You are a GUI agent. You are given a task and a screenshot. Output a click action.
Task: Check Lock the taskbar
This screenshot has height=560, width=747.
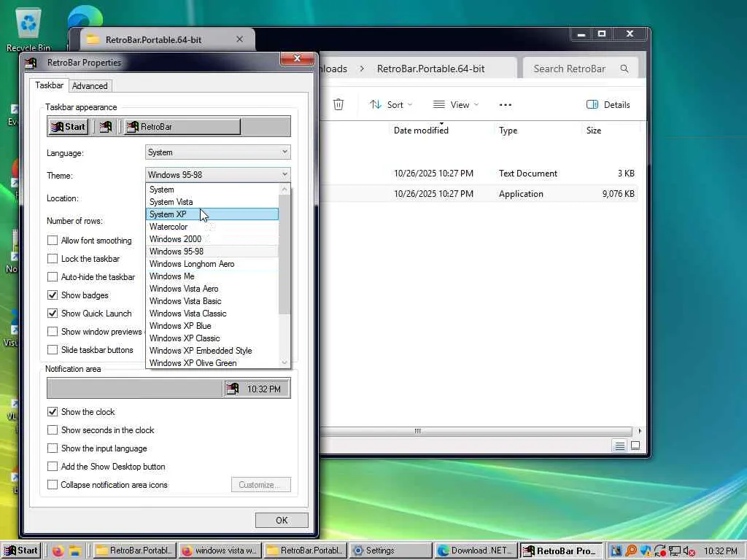pos(53,259)
